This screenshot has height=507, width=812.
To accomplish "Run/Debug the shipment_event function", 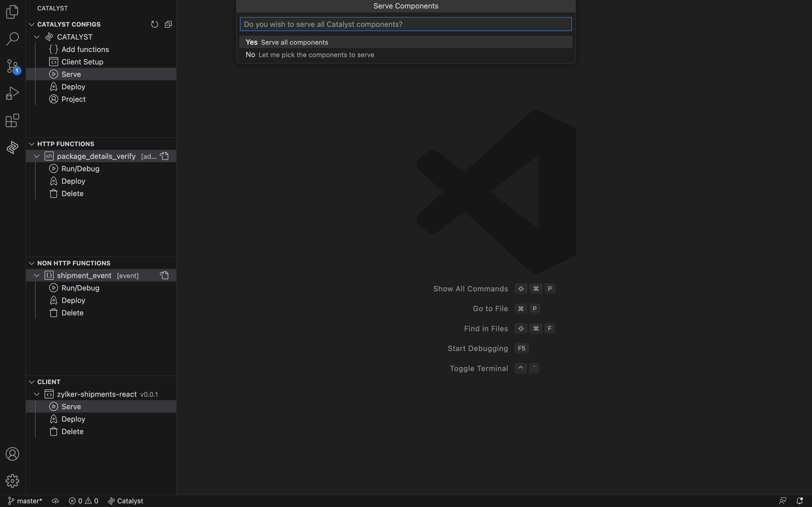I will pyautogui.click(x=101, y=288).
